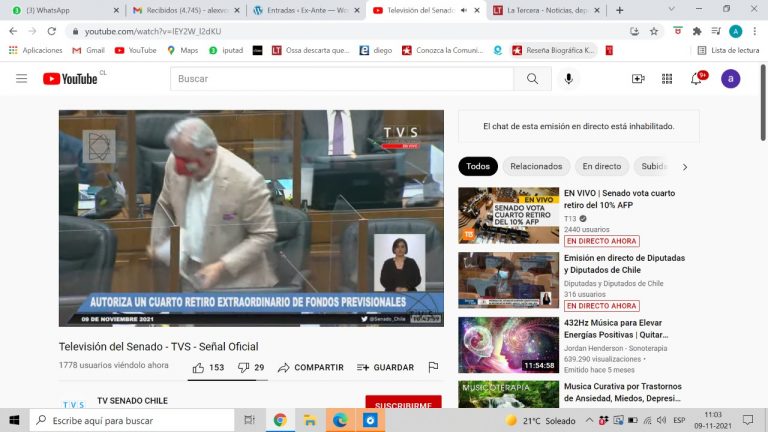Open the notifications bell
Viewport: 768px width, 432px height.
pyautogui.click(x=696, y=78)
